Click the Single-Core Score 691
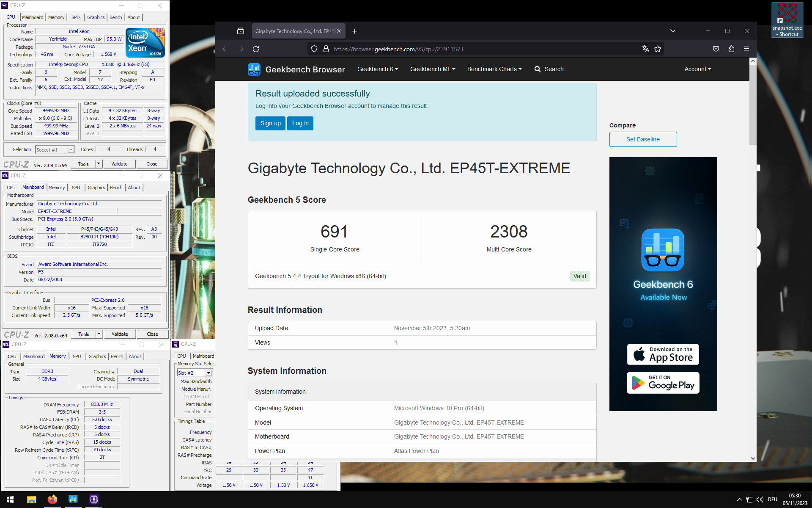Viewport: 812px width, 508px height. click(334, 232)
